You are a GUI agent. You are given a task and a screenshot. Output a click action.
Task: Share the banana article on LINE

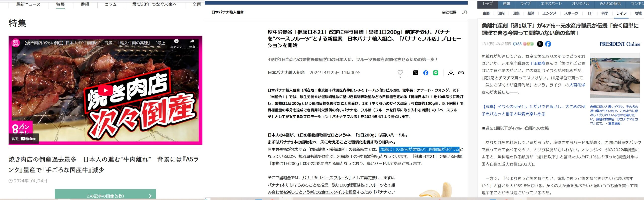pyautogui.click(x=435, y=73)
